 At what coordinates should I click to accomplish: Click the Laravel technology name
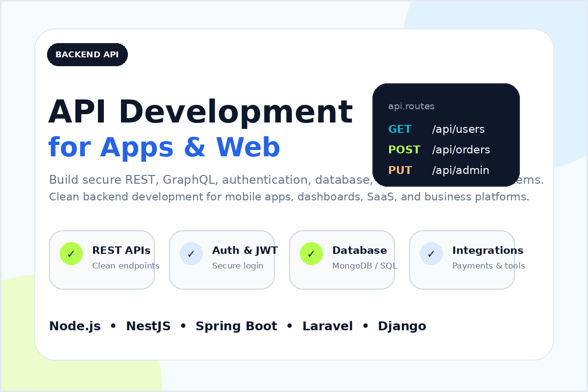pyautogui.click(x=327, y=326)
